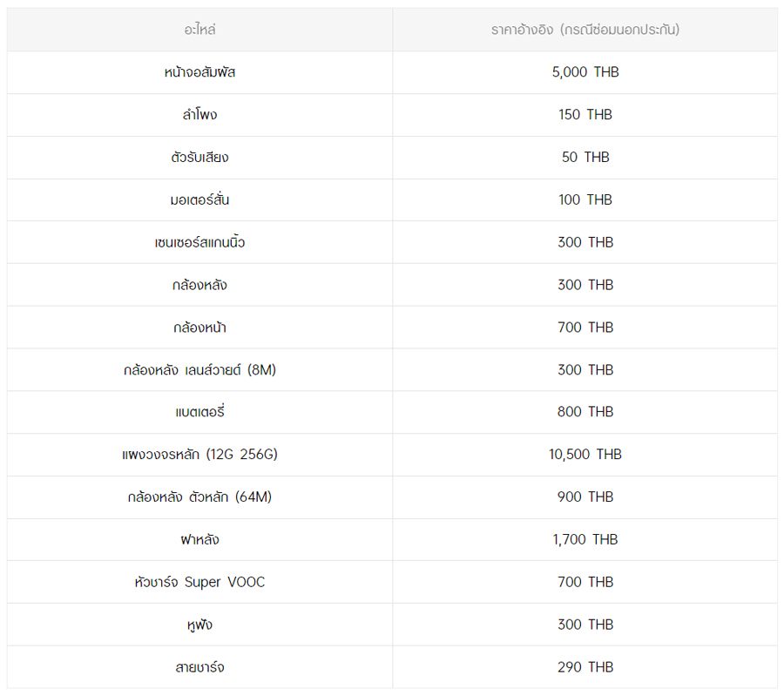
Task: Select the มอเตอร์สั่น part name
Action: point(199,200)
